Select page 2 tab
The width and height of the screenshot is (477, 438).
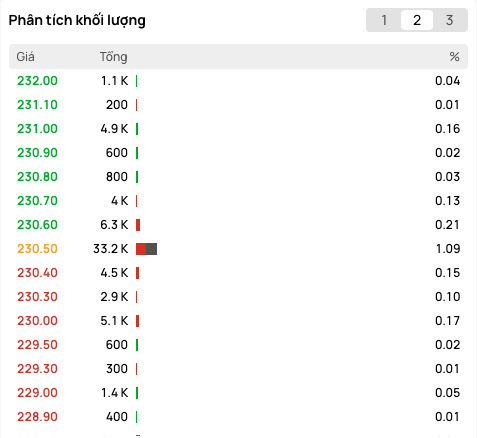point(417,20)
